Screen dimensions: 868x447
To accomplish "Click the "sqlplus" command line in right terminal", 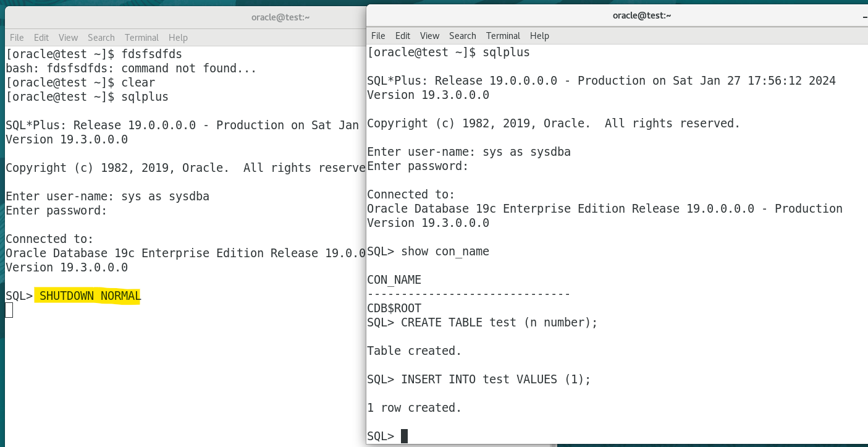I will (x=449, y=53).
